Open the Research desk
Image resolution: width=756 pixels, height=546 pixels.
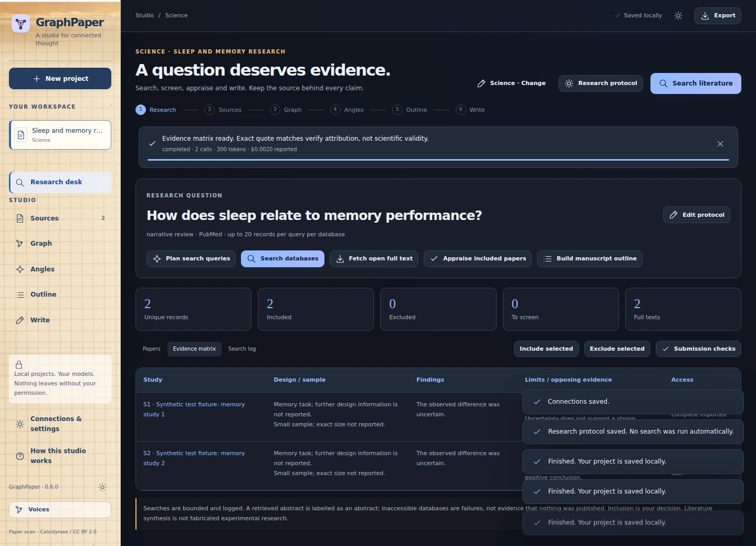60,182
